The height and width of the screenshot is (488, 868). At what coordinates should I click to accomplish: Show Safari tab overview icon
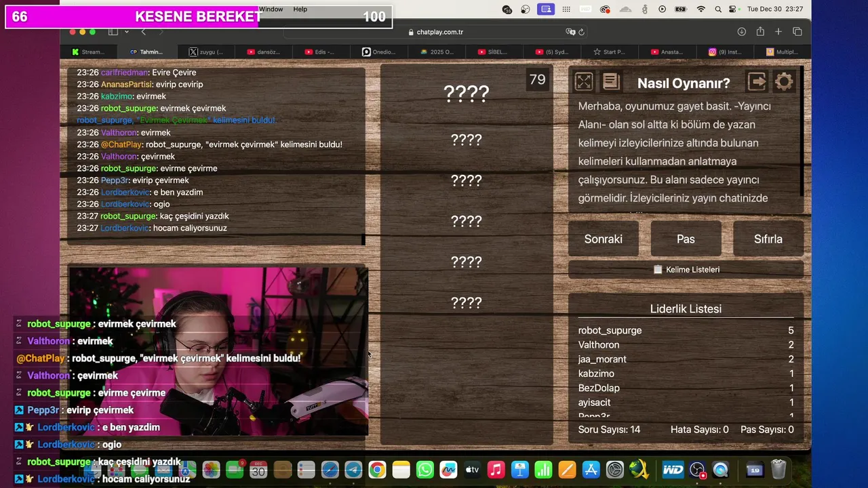[x=797, y=32]
